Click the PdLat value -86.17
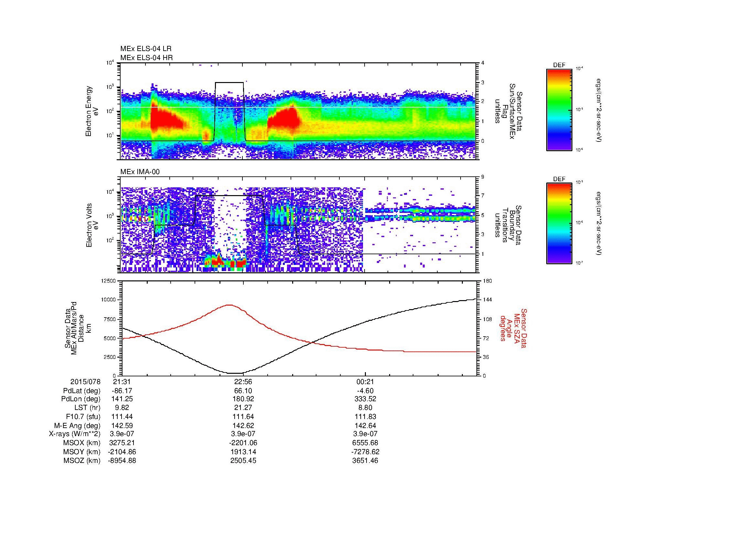 [122, 391]
